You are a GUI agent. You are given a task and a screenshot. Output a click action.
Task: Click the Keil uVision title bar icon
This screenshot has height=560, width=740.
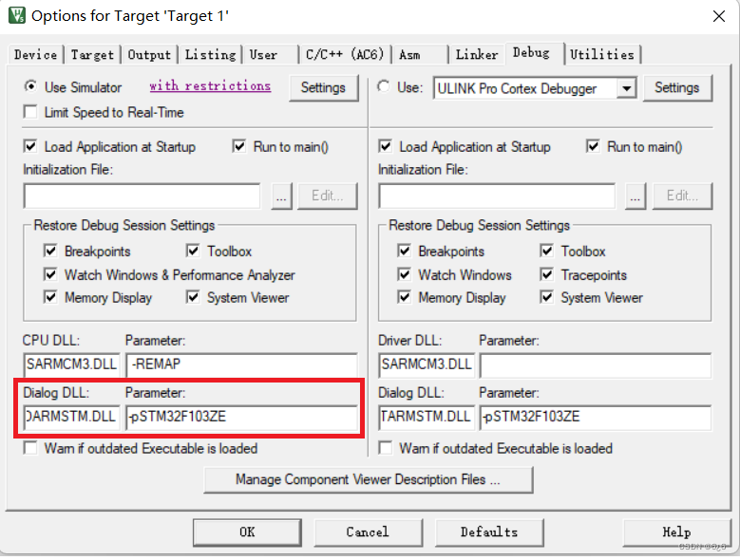pos(17,15)
